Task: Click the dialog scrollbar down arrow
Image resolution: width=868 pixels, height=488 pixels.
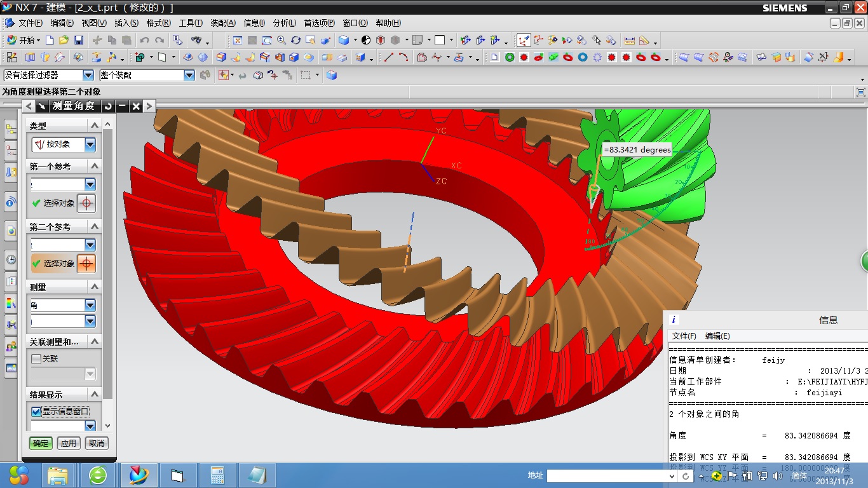Action: click(x=107, y=425)
